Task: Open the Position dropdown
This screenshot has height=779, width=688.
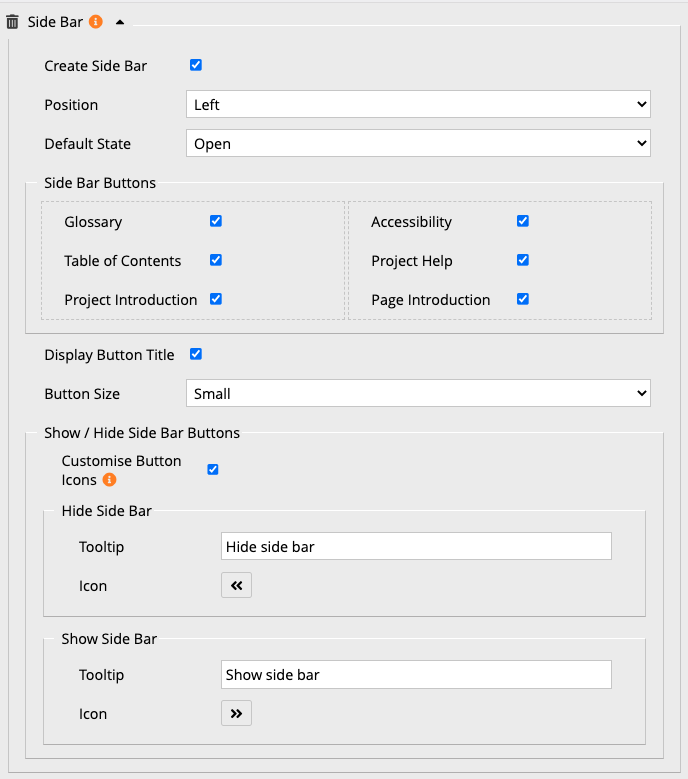Action: point(418,104)
